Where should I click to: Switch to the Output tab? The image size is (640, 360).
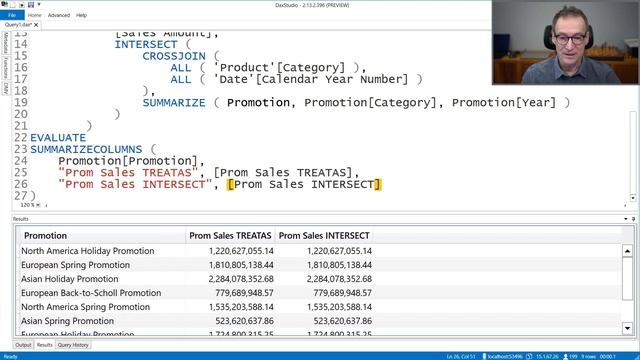coord(23,345)
